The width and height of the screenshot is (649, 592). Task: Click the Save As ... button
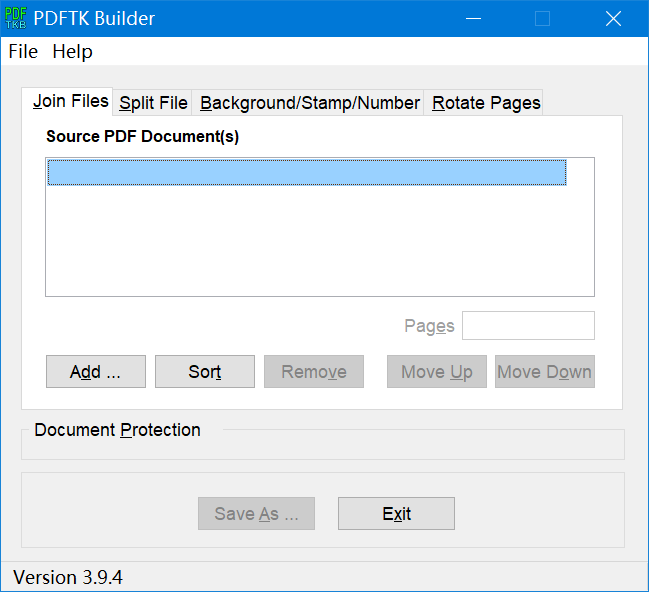pos(256,513)
